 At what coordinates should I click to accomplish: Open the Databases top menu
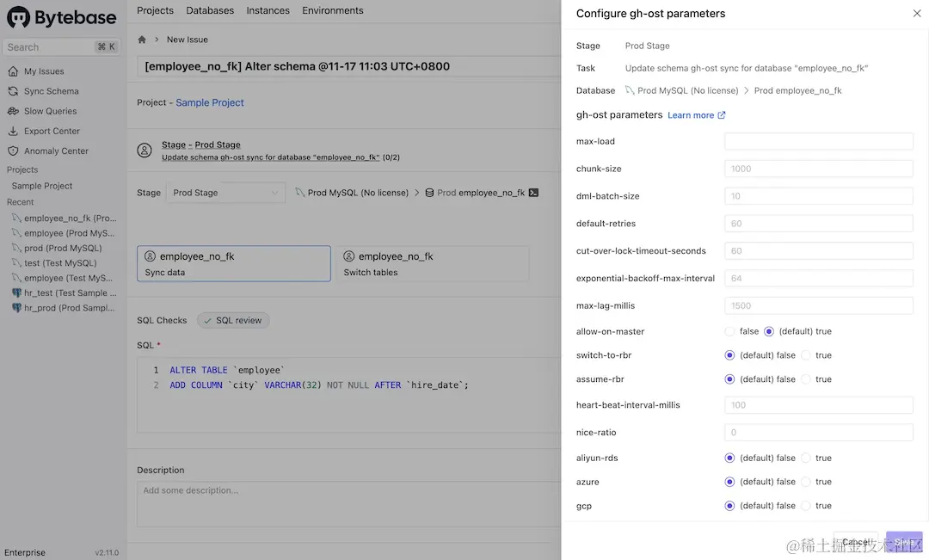[x=210, y=10]
